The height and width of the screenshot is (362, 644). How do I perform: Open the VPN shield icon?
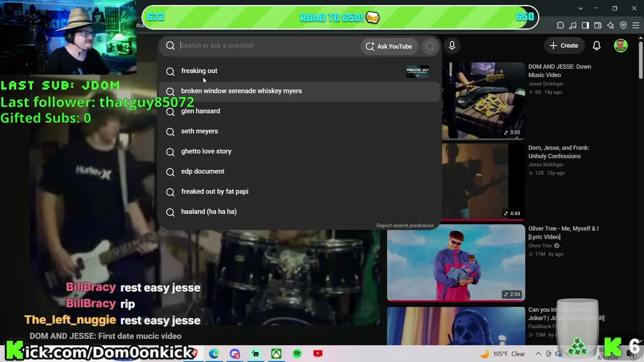[x=623, y=26]
